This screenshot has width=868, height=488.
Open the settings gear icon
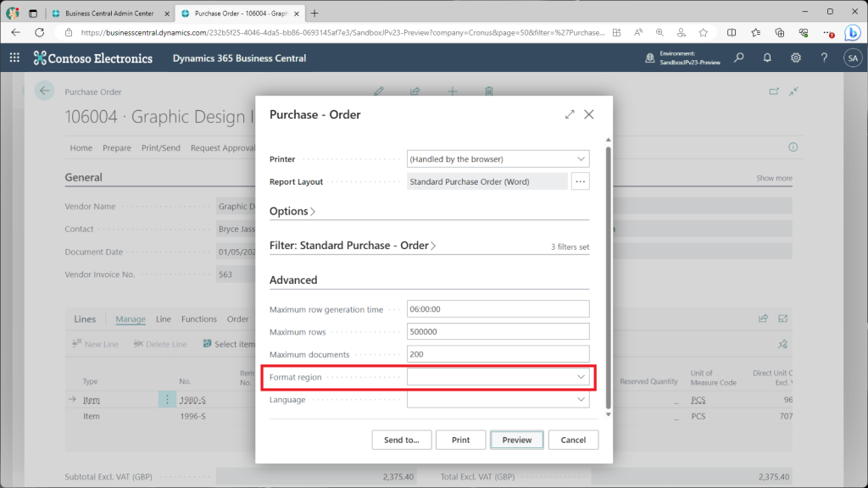pyautogui.click(x=796, y=58)
